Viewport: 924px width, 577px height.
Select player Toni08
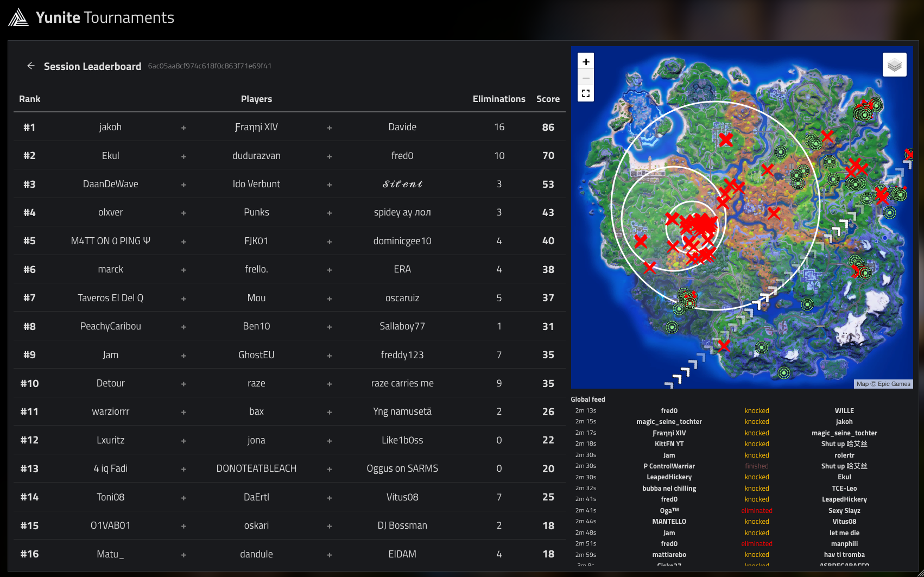pos(110,497)
